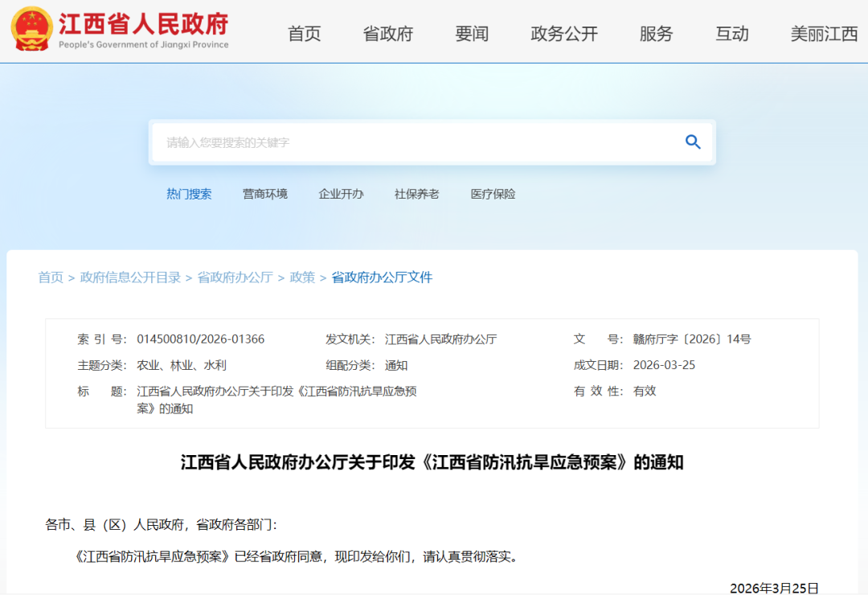The height and width of the screenshot is (595, 868).
Task: Click 热门搜索 label below search box
Action: [x=190, y=193]
